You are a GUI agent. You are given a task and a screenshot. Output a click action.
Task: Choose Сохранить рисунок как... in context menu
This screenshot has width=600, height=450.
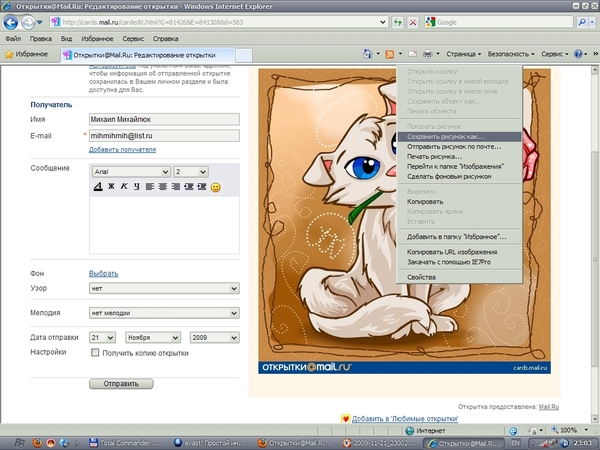(459, 137)
